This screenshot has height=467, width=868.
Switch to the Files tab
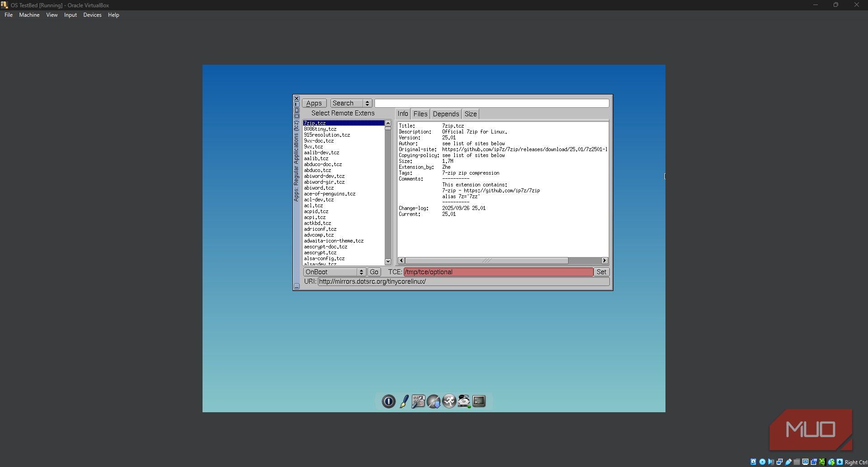coord(420,114)
